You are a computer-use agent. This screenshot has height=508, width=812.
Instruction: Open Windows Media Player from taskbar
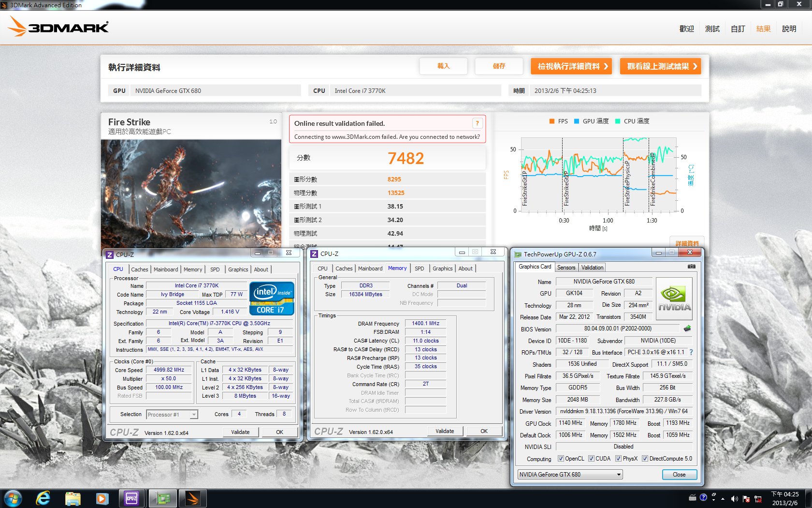click(102, 498)
